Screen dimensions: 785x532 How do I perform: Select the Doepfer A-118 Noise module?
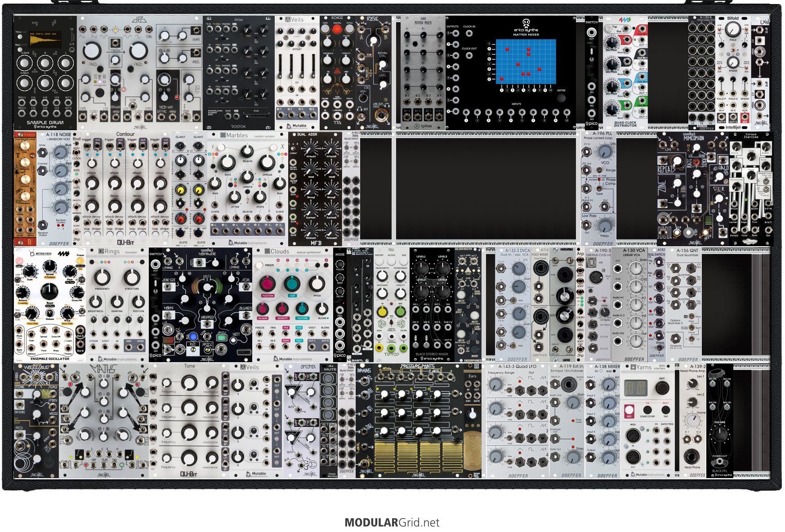coord(54,189)
